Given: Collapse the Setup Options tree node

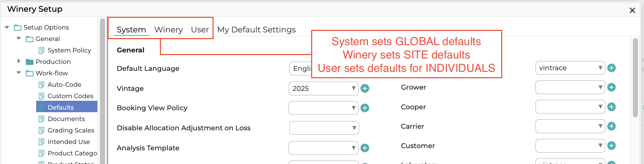Looking at the screenshot, I should 7,27.
